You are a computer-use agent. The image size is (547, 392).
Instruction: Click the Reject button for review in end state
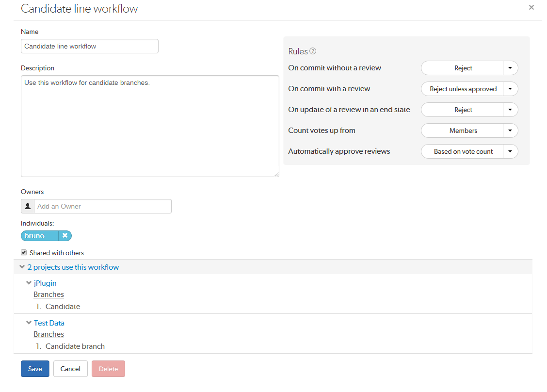coord(462,110)
